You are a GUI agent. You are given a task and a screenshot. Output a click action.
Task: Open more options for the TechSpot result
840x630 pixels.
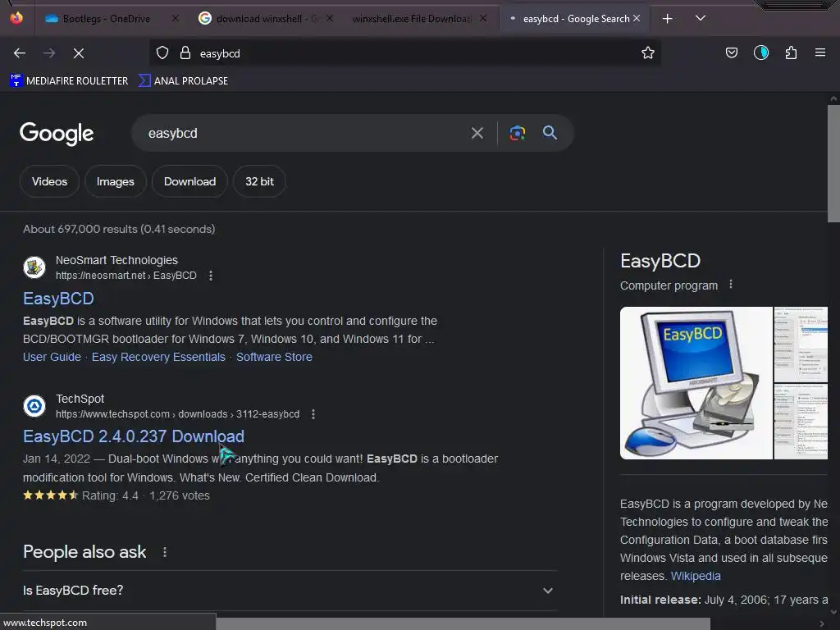[x=313, y=414]
